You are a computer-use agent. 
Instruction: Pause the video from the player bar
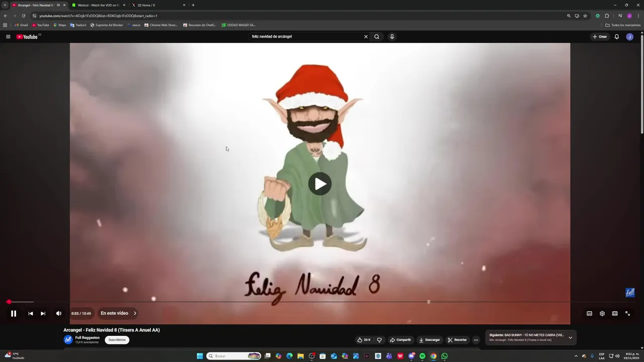click(x=14, y=313)
